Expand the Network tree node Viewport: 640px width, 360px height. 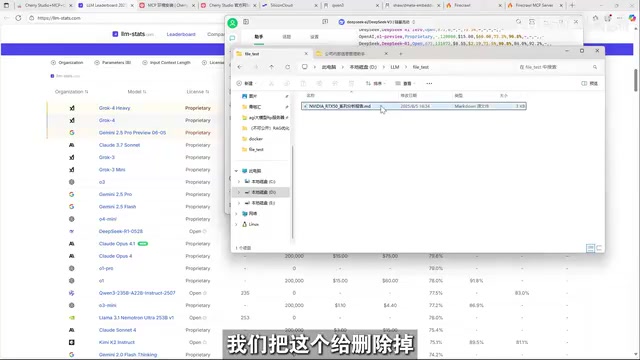pos(236,213)
